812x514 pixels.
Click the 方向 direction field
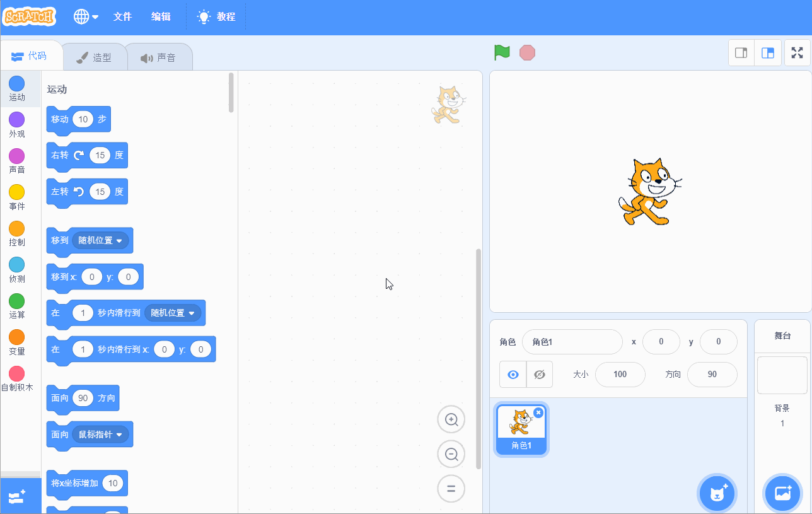pos(712,374)
